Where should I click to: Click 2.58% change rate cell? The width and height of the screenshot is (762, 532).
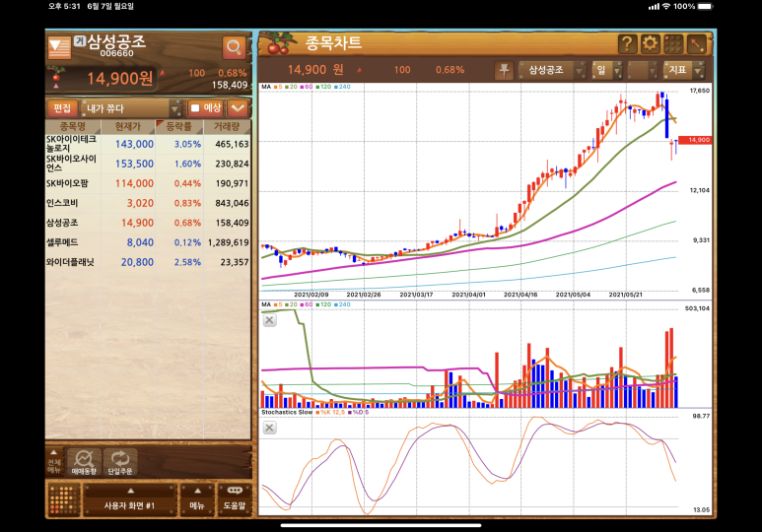(x=187, y=262)
